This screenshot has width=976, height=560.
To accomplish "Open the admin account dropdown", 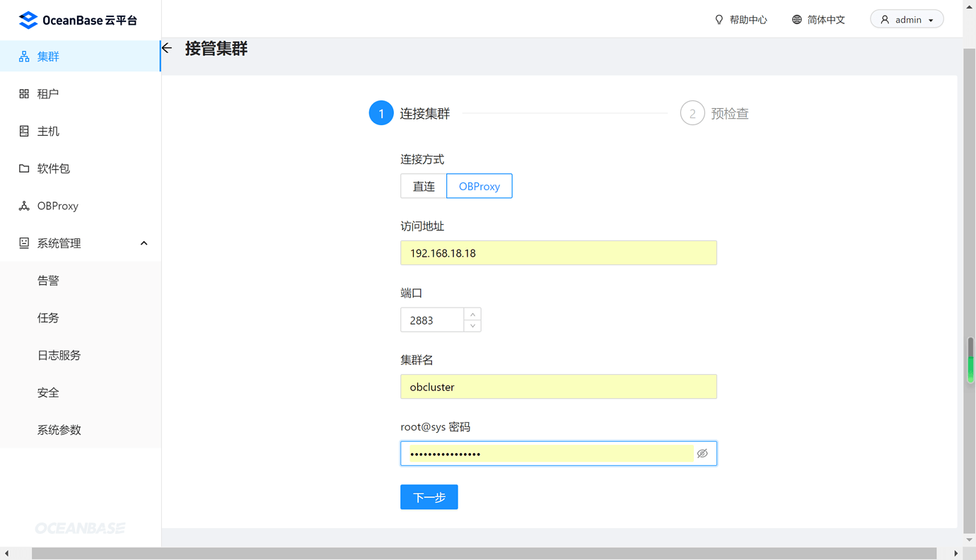I will click(x=907, y=18).
